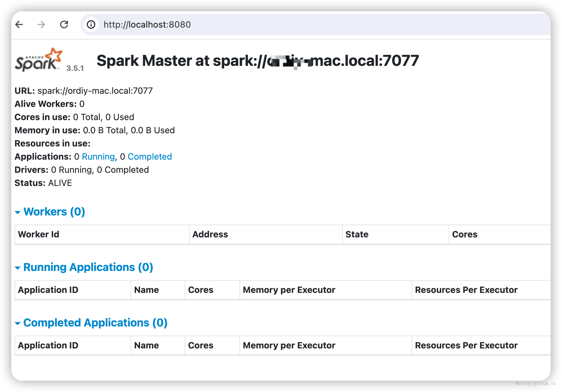The image size is (562, 392).
Task: Click the Spark Master page heading
Action: (258, 61)
